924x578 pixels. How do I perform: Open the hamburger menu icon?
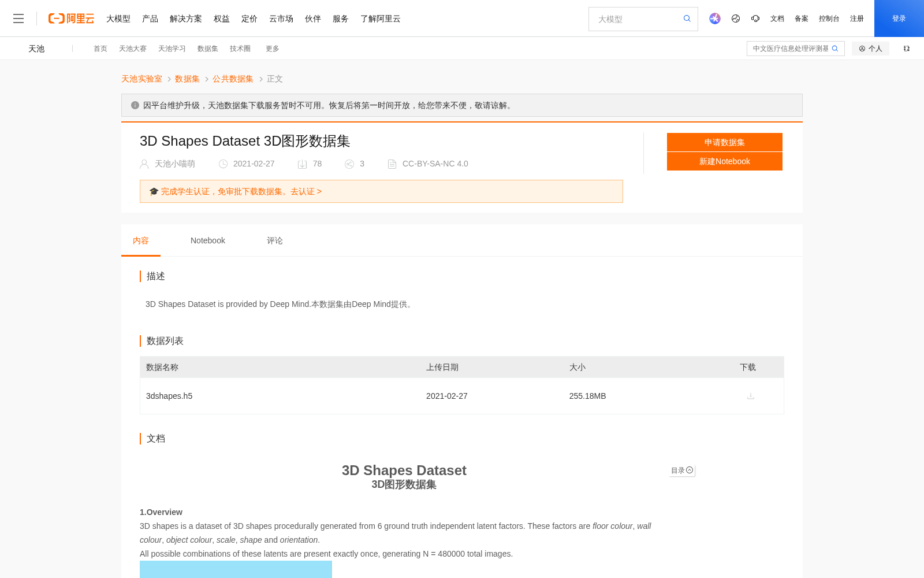point(18,18)
